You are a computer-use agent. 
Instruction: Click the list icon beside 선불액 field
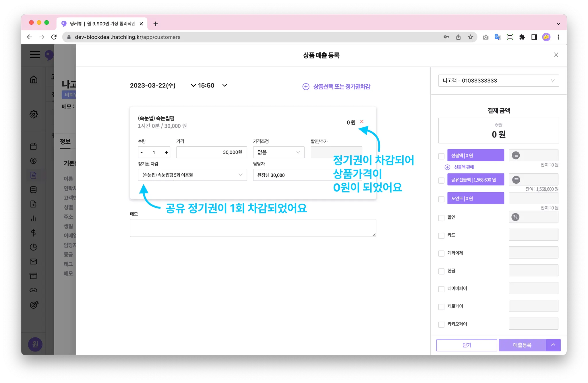[x=516, y=155]
